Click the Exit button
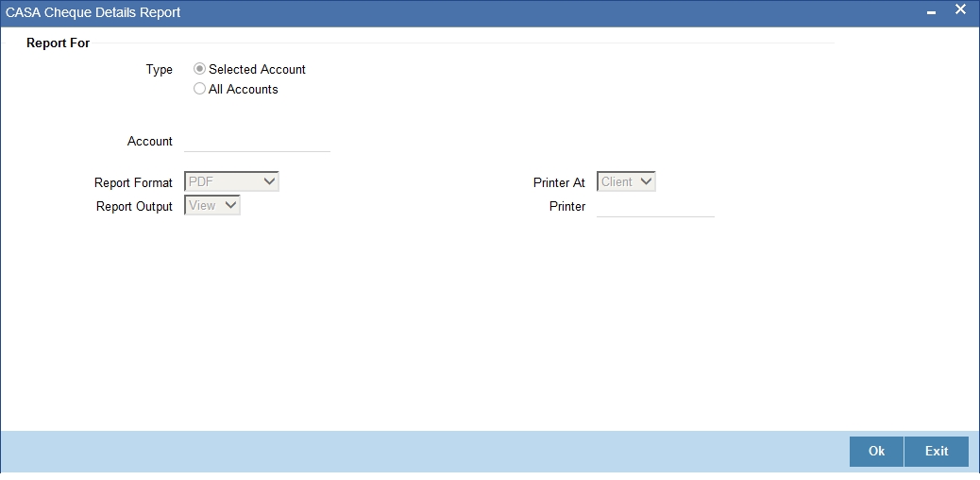This screenshot has height=480, width=980. pyautogui.click(x=937, y=452)
